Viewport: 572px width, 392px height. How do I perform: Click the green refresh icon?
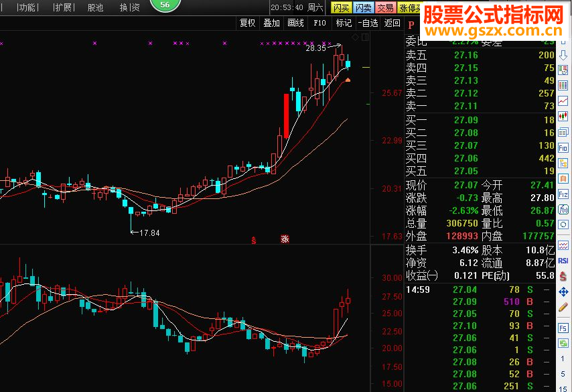(x=563, y=344)
